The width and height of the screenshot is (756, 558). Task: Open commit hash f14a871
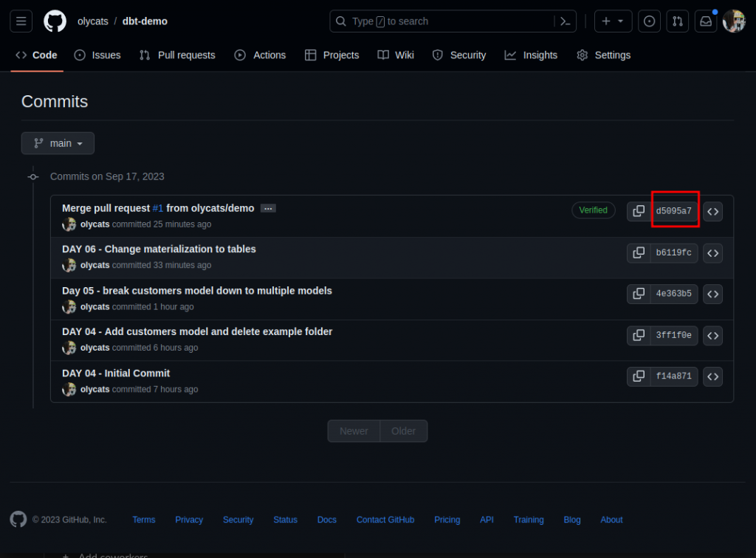click(673, 376)
